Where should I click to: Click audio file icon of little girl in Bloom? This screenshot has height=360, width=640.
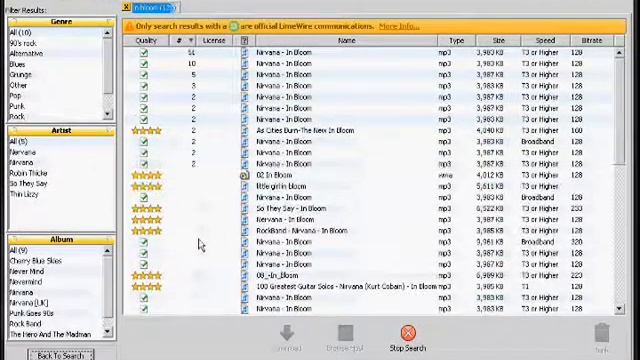[244, 187]
